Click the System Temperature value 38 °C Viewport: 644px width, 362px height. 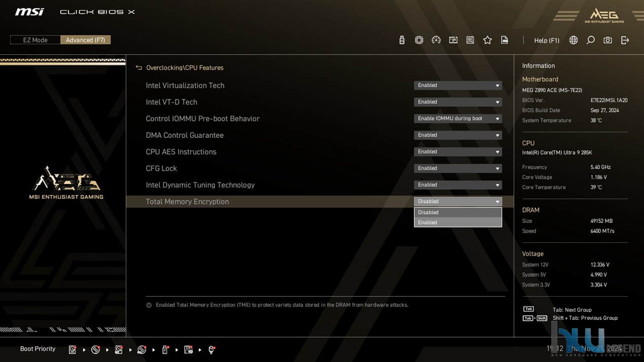pyautogui.click(x=596, y=121)
